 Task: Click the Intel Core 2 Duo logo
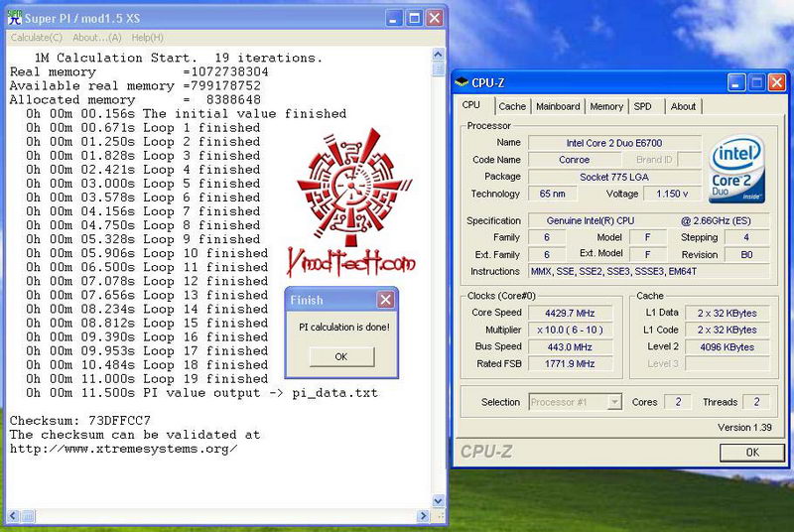point(736,169)
